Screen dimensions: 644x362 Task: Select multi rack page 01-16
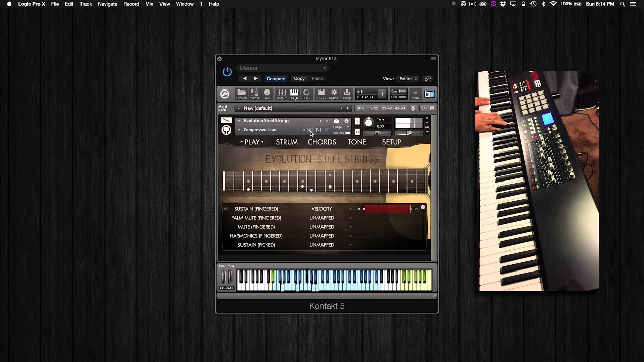pyautogui.click(x=360, y=108)
